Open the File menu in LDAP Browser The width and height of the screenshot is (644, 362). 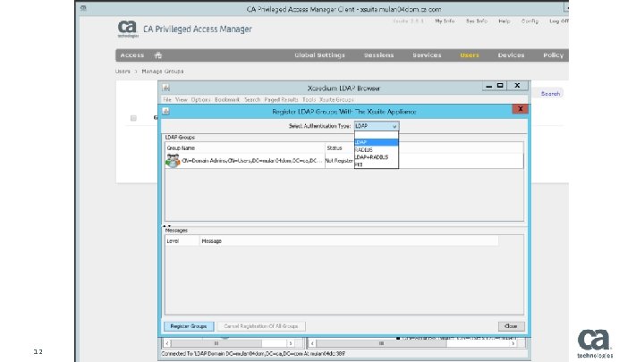[167, 100]
